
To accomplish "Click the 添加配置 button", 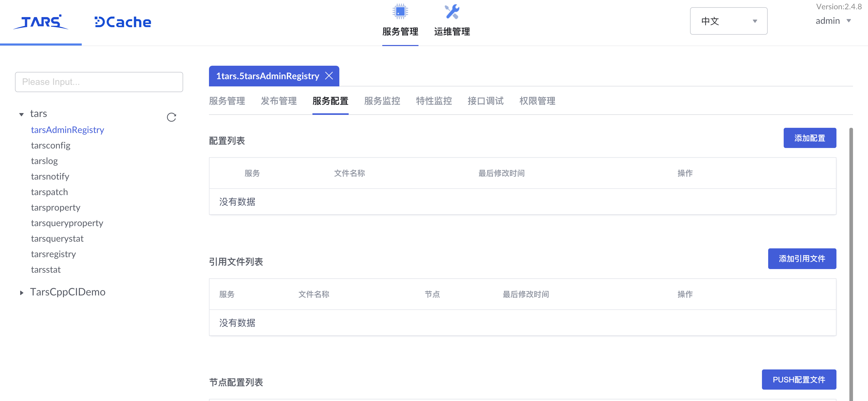I will tap(810, 138).
